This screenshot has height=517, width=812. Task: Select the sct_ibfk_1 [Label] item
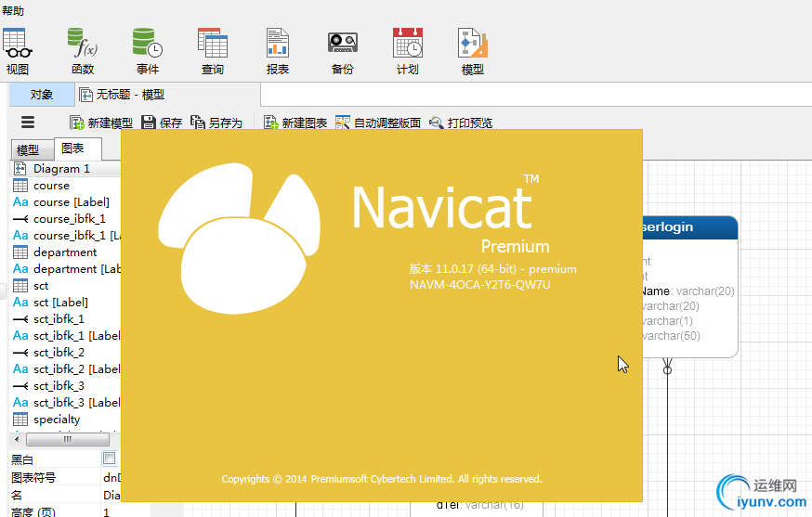pyautogui.click(x=66, y=335)
